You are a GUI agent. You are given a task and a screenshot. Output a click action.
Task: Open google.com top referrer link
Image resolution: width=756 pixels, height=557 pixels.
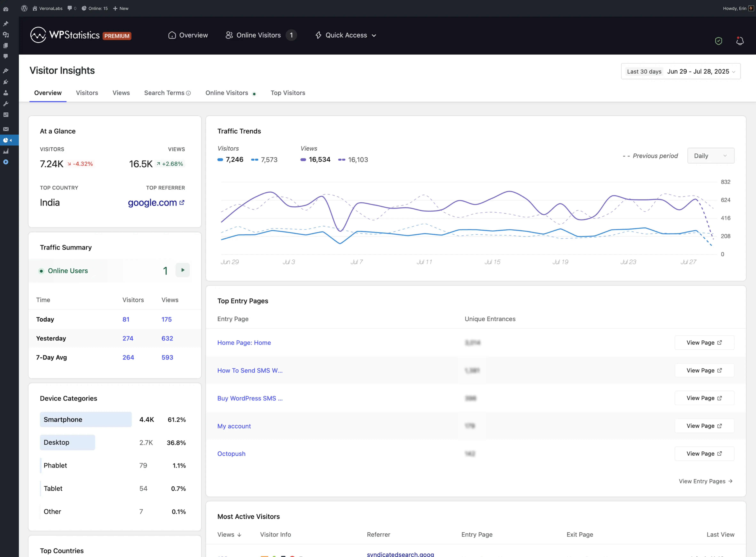[152, 203]
